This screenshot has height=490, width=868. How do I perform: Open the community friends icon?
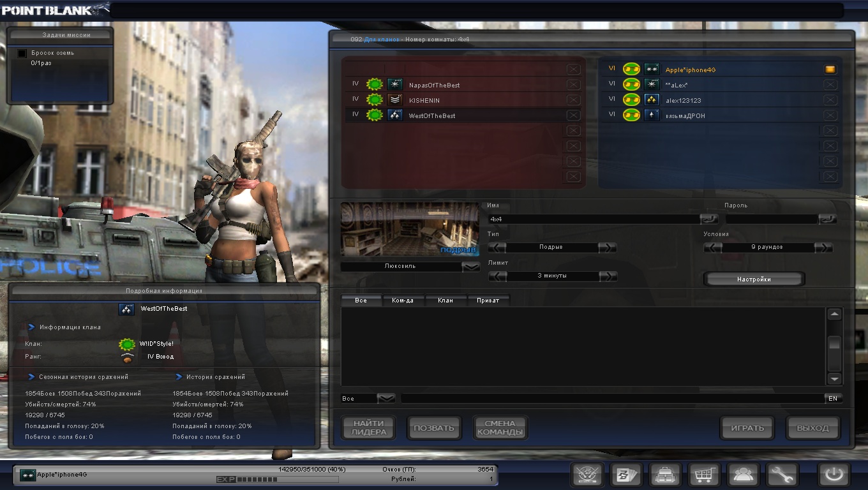click(x=743, y=475)
